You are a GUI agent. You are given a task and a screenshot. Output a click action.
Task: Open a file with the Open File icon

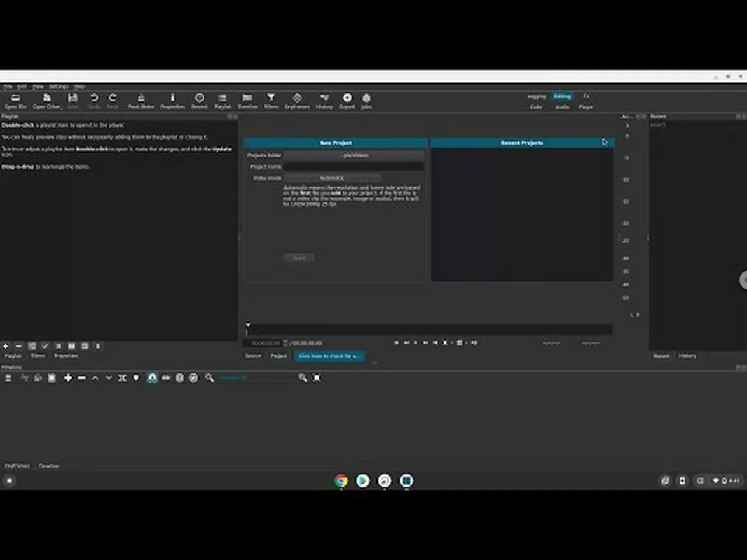pyautogui.click(x=15, y=100)
